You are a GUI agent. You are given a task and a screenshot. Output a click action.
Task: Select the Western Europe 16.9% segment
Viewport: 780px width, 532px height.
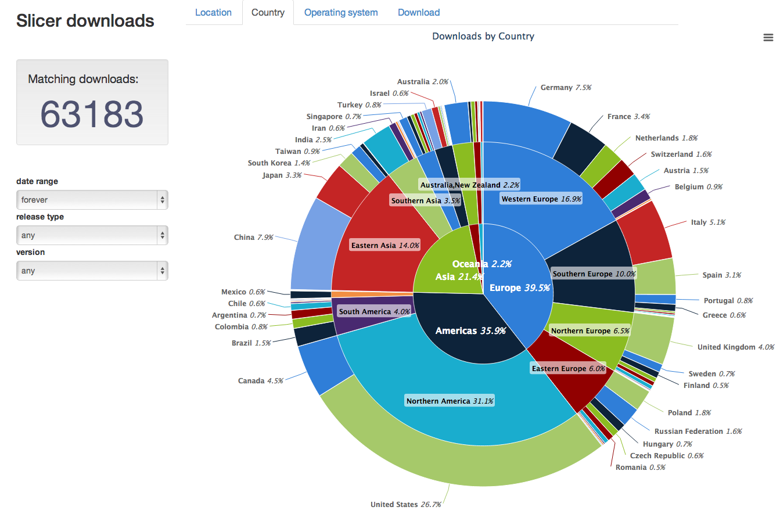541,199
